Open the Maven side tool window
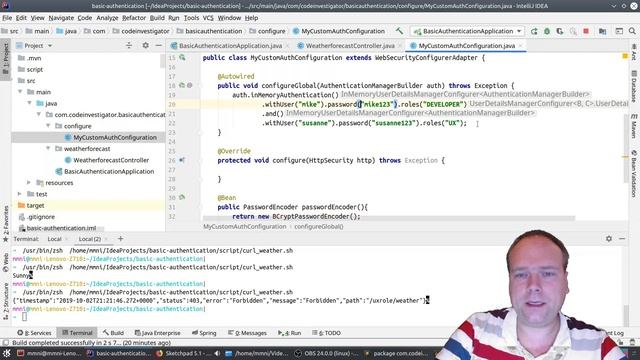The height and width of the screenshot is (360, 640). tap(634, 127)
